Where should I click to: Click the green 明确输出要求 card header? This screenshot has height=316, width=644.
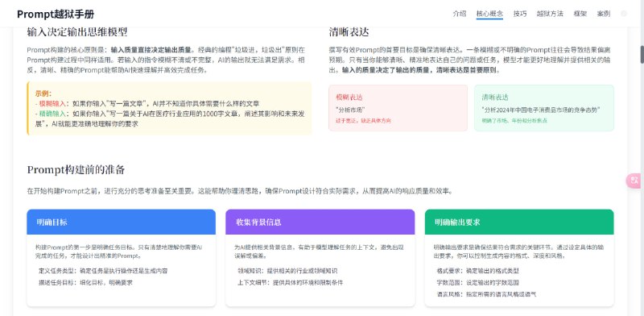click(x=519, y=222)
